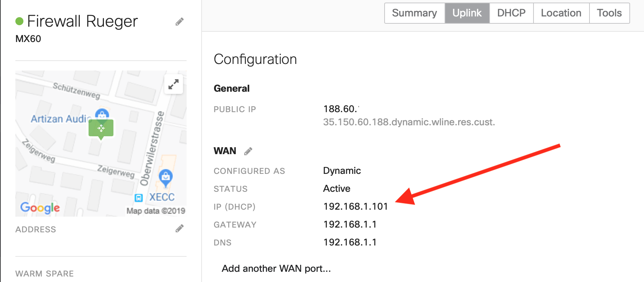Edit the device address with pencil icon
This screenshot has height=282, width=644.
[x=179, y=229]
